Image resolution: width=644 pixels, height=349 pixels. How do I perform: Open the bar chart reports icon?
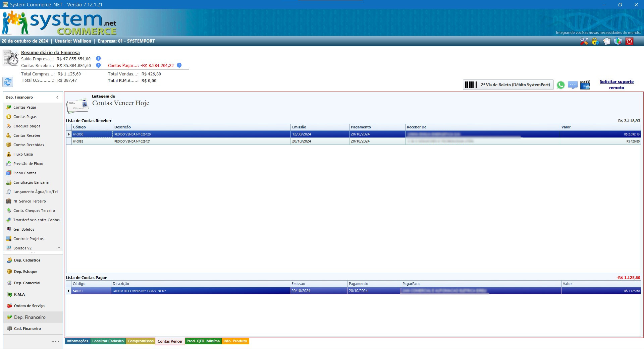click(618, 41)
